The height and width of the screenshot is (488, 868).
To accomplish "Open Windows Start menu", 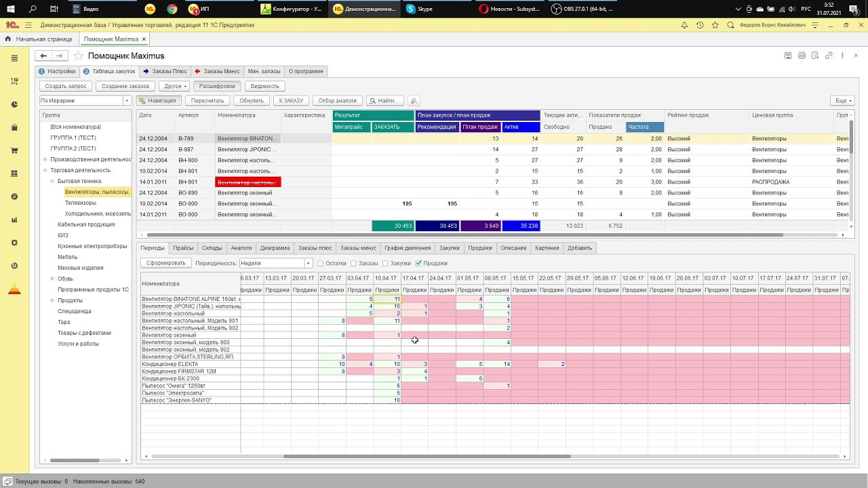I will tap(12, 9).
